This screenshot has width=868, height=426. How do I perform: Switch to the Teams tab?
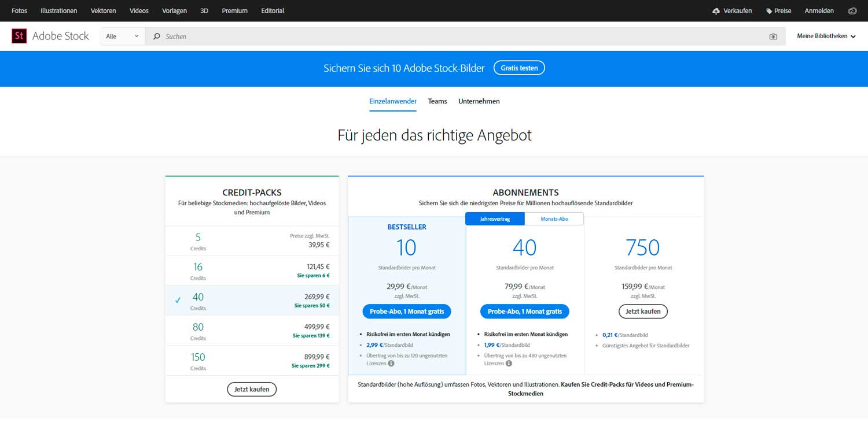coord(437,101)
